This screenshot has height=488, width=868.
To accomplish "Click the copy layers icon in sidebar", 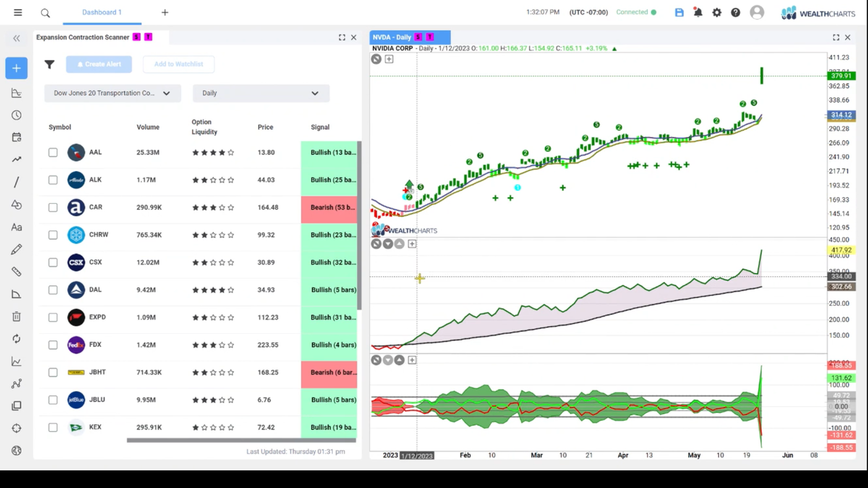I will coord(16,406).
